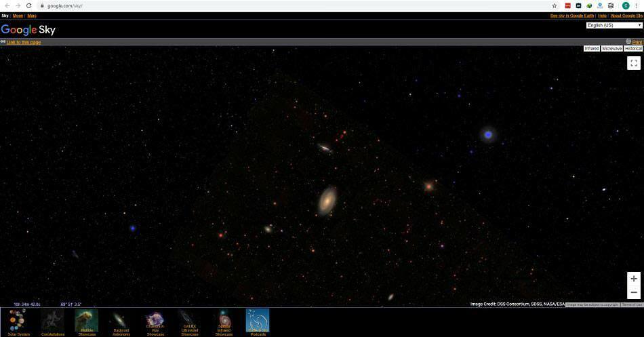644x337 pixels.
Task: Click the green globe extension icon
Action: [589, 5]
